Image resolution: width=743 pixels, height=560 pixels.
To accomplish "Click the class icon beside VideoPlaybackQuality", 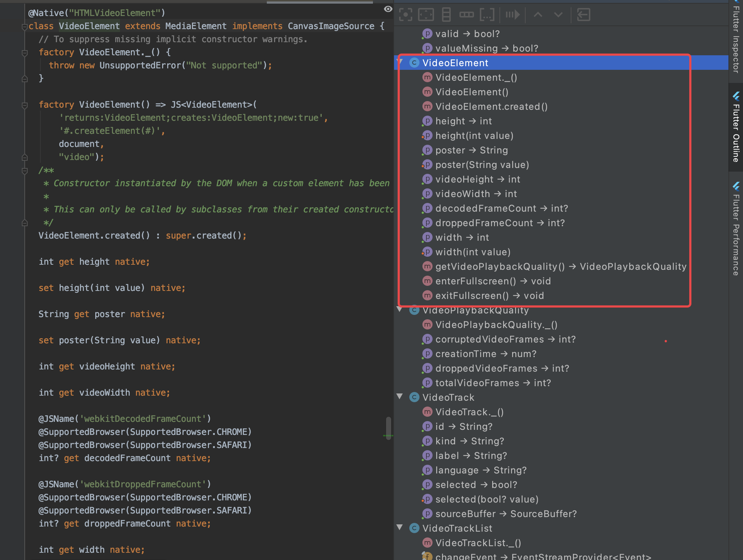I will tap(414, 310).
